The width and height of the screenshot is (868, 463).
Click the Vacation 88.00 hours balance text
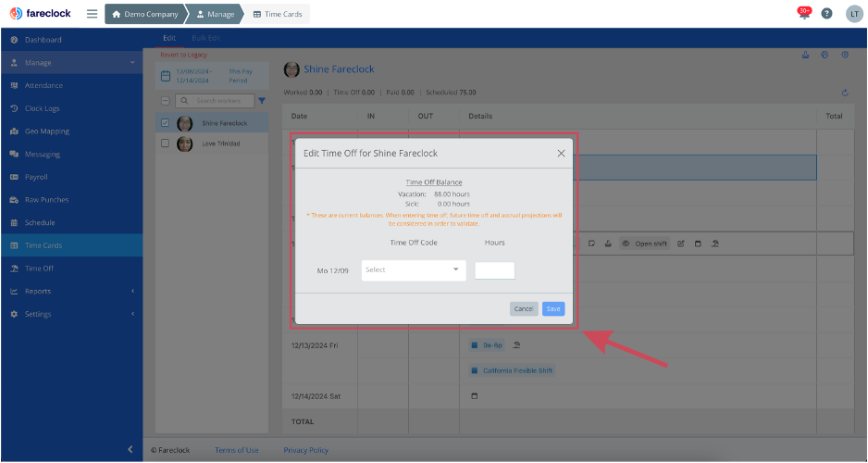(434, 194)
